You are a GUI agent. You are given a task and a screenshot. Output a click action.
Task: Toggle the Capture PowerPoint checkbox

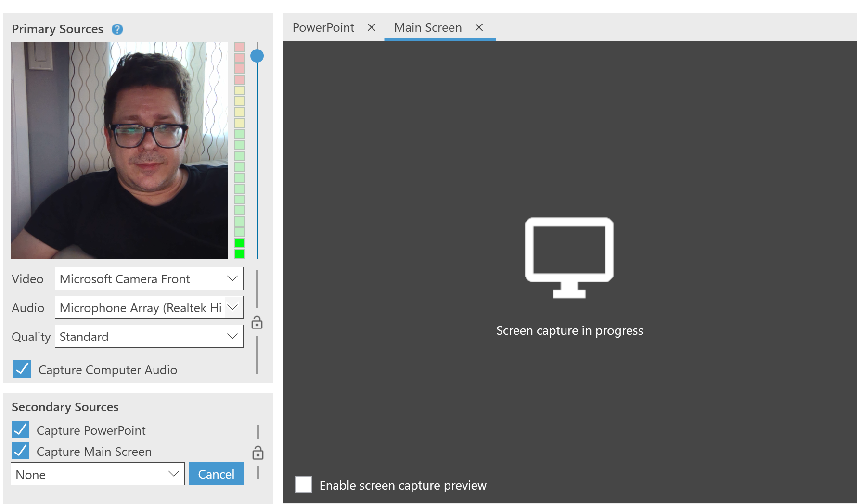tap(21, 430)
